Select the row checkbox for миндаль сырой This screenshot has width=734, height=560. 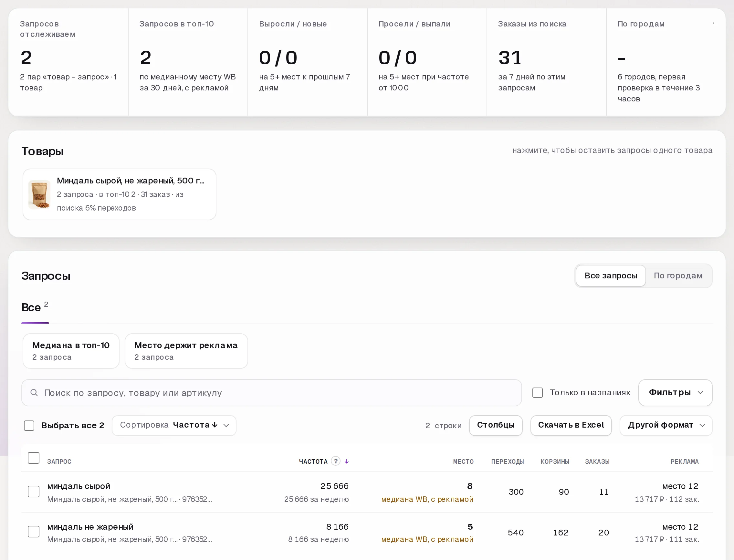coord(34,492)
